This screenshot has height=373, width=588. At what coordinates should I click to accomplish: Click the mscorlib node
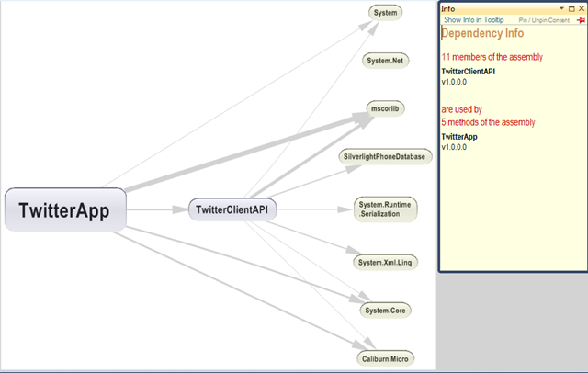click(x=386, y=108)
